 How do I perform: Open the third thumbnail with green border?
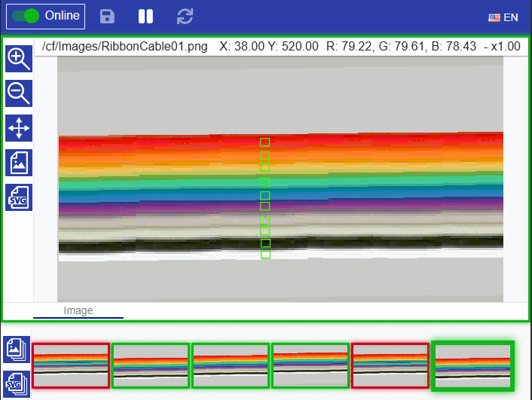click(x=231, y=365)
